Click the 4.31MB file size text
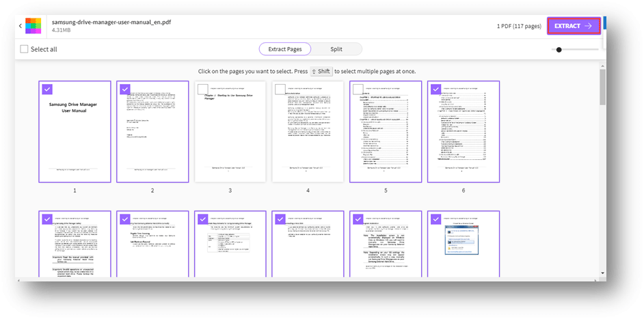 (61, 30)
